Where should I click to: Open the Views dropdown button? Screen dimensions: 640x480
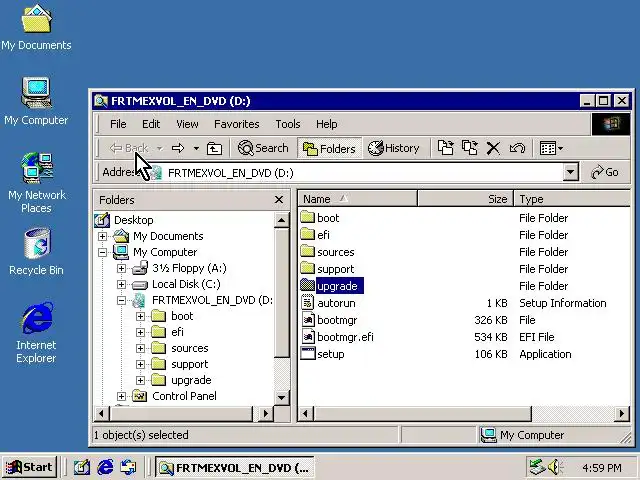[551, 148]
